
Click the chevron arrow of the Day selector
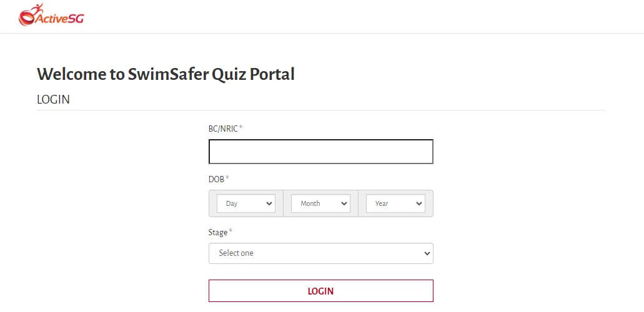click(269, 203)
